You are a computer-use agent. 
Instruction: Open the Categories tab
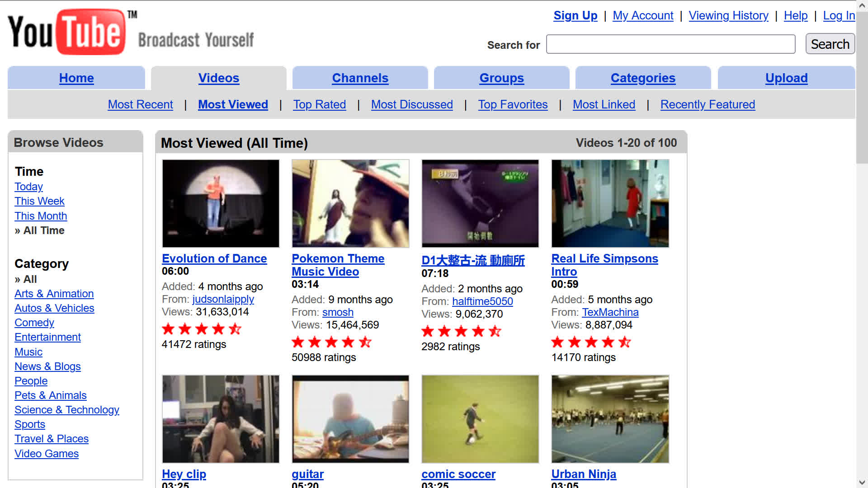pyautogui.click(x=643, y=78)
